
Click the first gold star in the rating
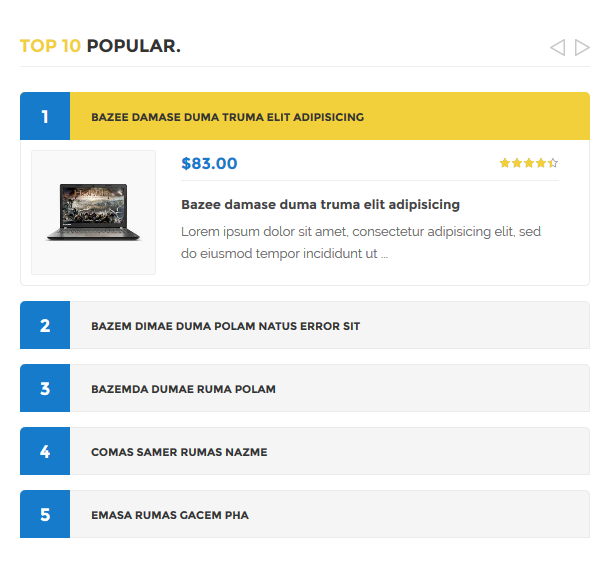pyautogui.click(x=505, y=163)
